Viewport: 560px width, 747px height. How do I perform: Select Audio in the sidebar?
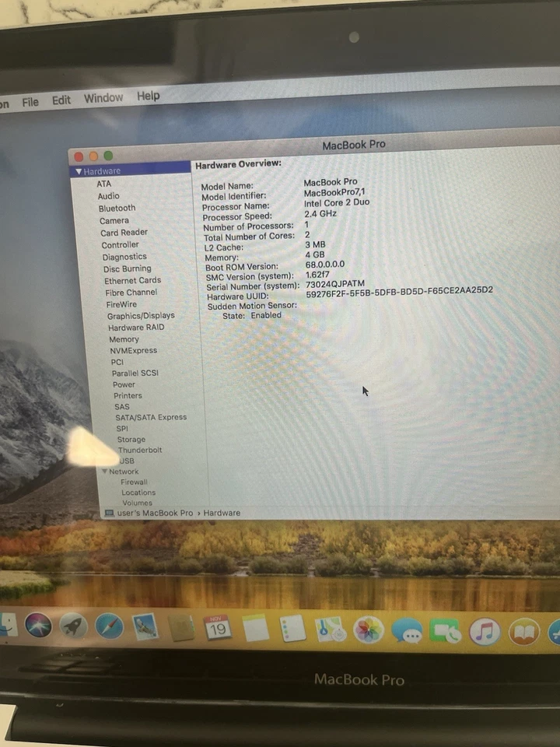click(x=109, y=196)
